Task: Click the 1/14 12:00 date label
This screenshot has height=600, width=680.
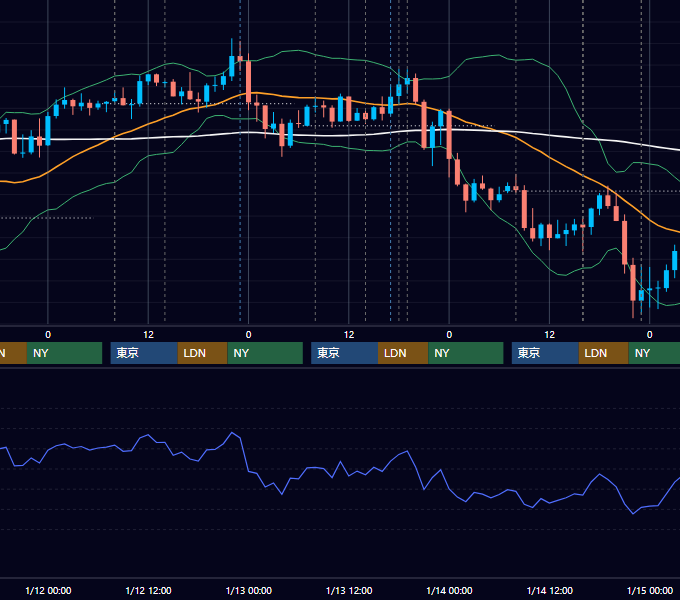Action: click(549, 590)
